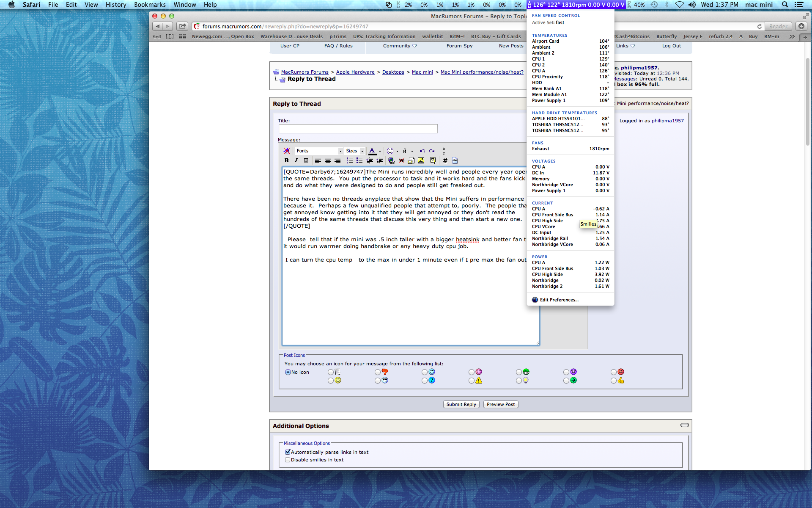Viewport: 812px width, 508px height.
Task: Click the Underline formatting icon
Action: [x=306, y=160]
